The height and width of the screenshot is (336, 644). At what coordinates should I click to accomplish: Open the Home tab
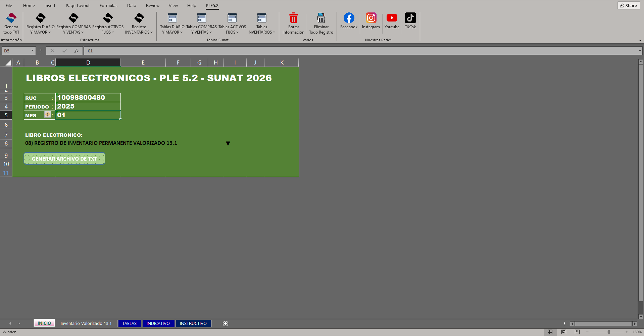29,5
